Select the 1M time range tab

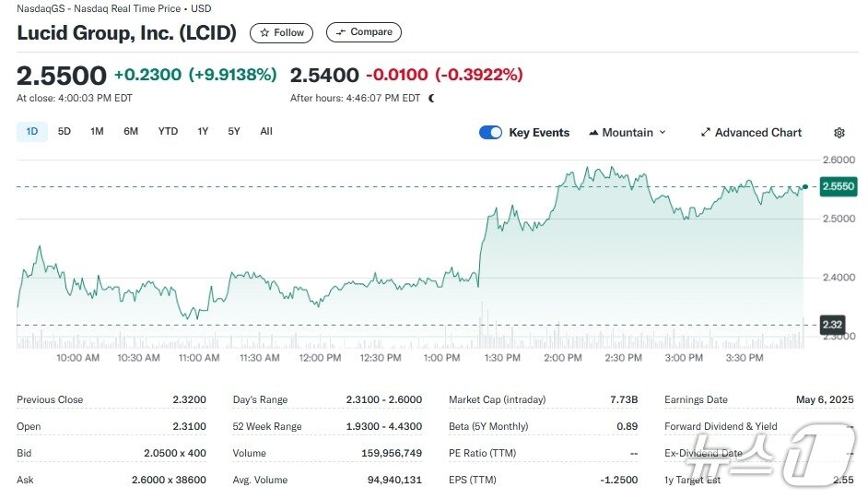click(97, 131)
